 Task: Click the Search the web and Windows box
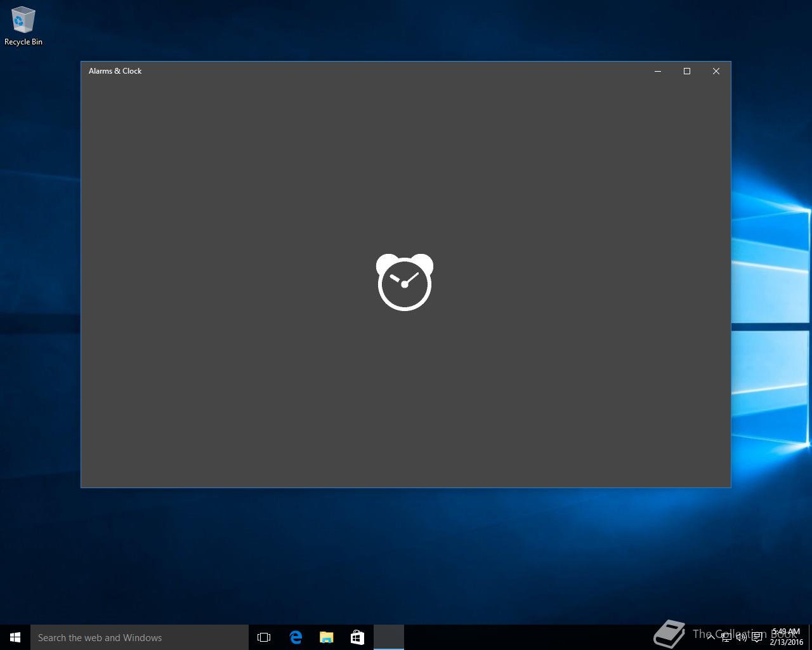(x=140, y=637)
